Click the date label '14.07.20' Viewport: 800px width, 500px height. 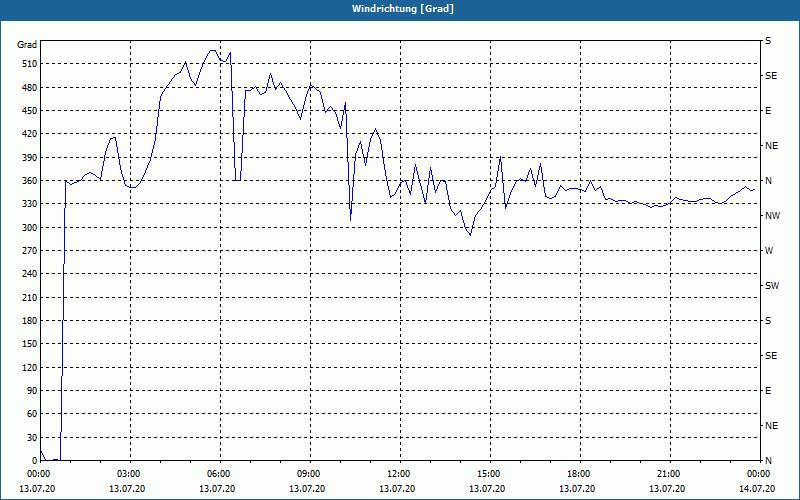pos(757,489)
